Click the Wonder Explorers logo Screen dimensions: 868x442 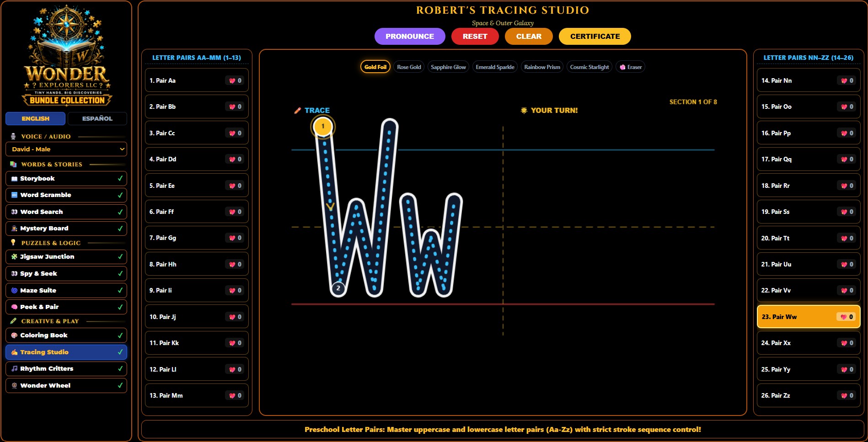click(x=67, y=56)
